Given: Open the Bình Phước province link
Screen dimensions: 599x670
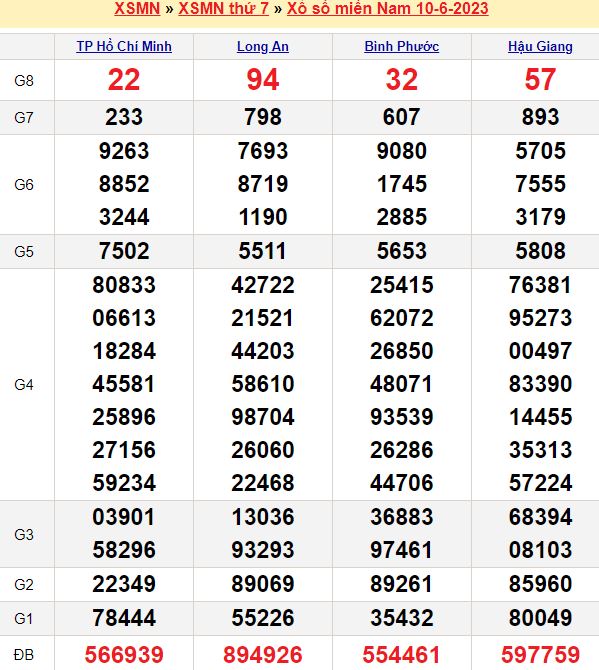Looking at the screenshot, I should (x=402, y=46).
